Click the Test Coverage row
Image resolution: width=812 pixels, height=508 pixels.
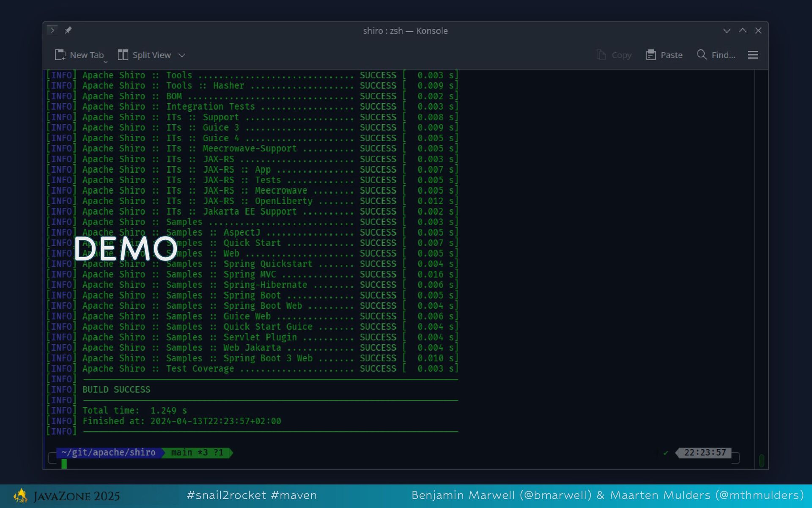click(x=252, y=368)
